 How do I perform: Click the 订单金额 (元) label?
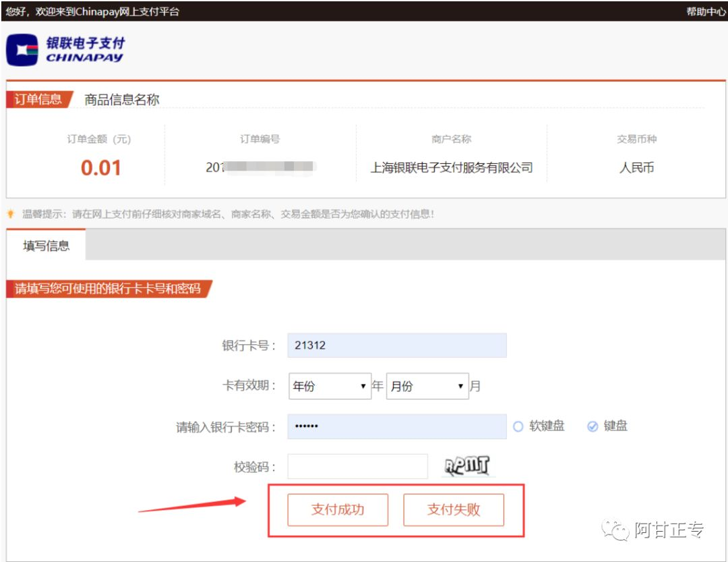[99, 139]
